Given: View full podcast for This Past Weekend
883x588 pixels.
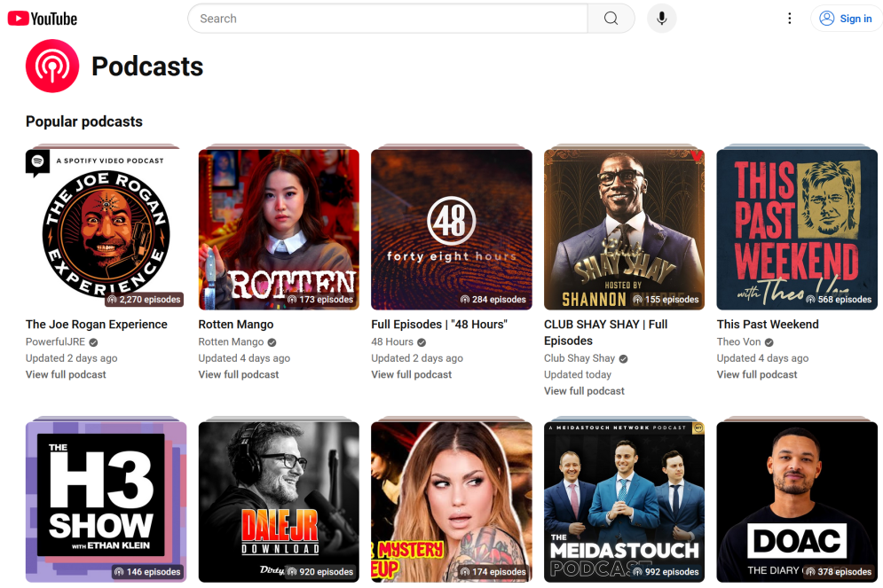Looking at the screenshot, I should 757,375.
